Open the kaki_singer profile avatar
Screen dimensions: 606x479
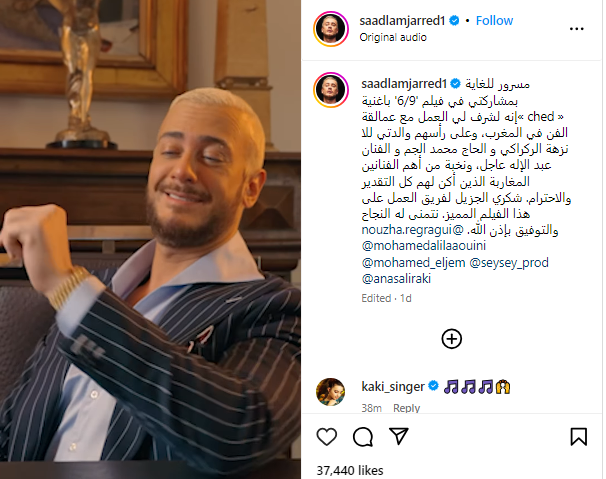[330, 392]
